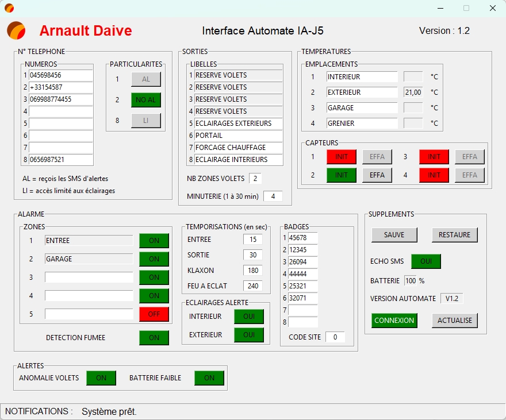
Task: Toggle alarm zone 4 ON button
Action: [x=154, y=295]
